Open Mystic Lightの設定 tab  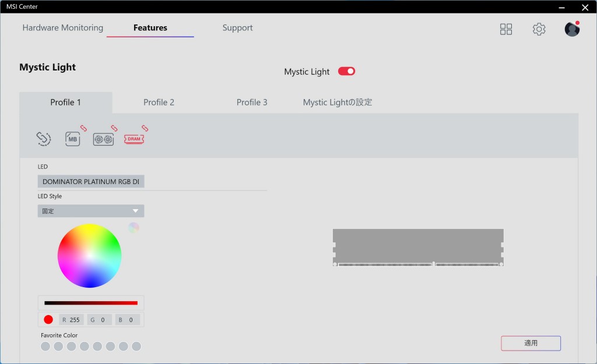click(x=338, y=103)
